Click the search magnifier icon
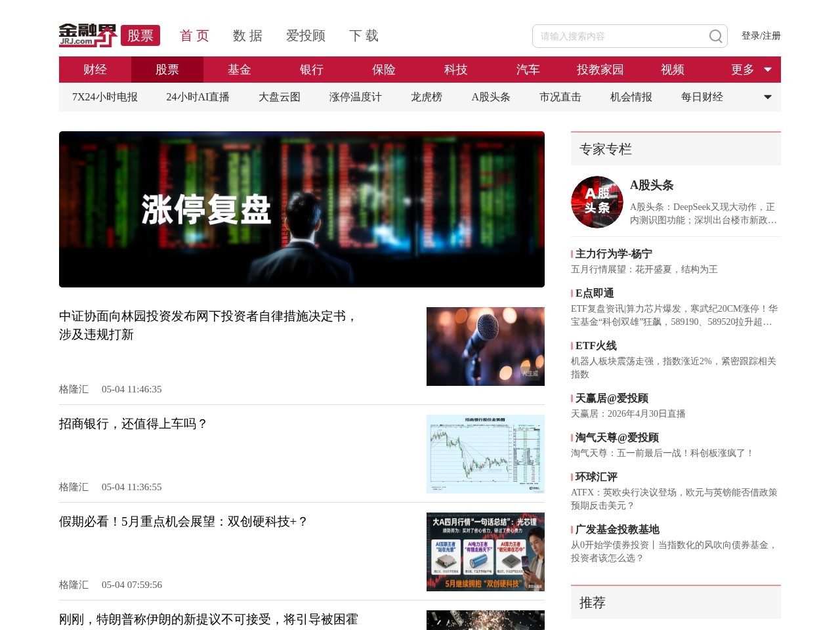The image size is (840, 630). point(715,36)
